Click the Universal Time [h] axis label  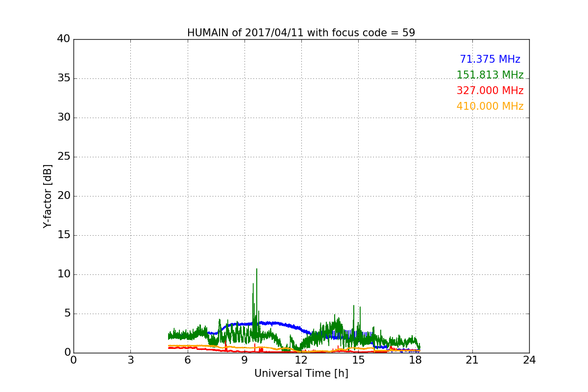pyautogui.click(x=301, y=373)
